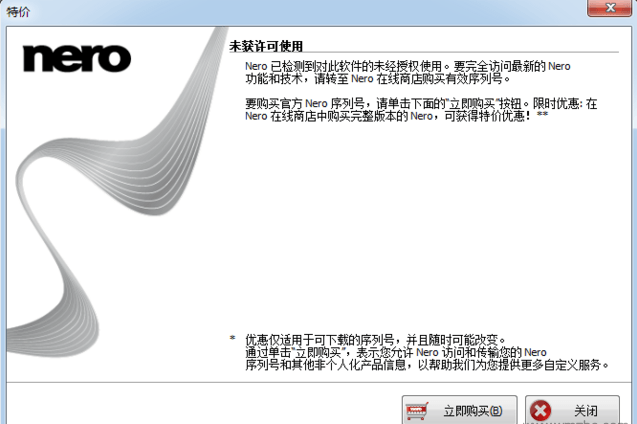Viewport: 637px width, 424px height.
Task: Click the Nero logo in the left panel
Action: click(x=77, y=58)
